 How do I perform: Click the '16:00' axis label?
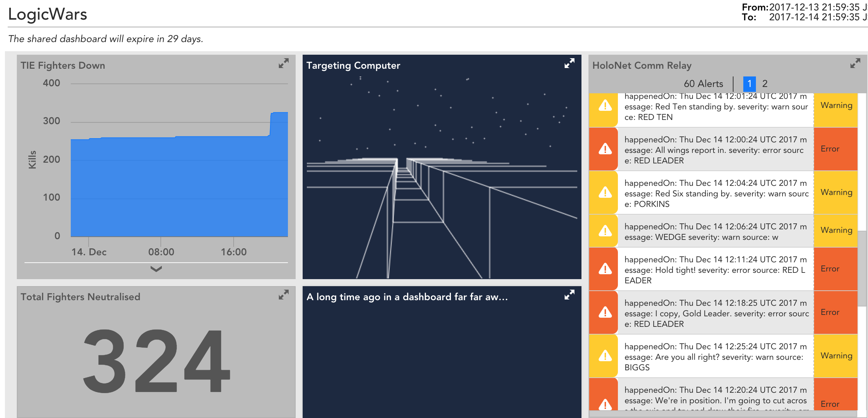[234, 252]
